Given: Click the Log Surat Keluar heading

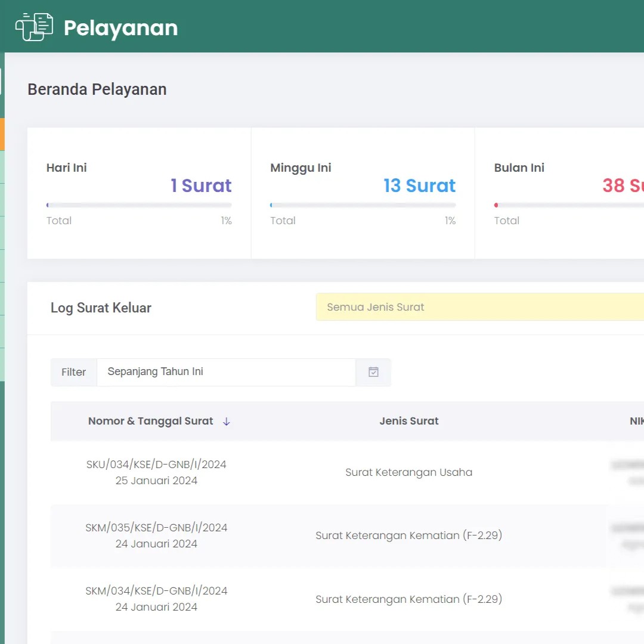Looking at the screenshot, I should (101, 308).
